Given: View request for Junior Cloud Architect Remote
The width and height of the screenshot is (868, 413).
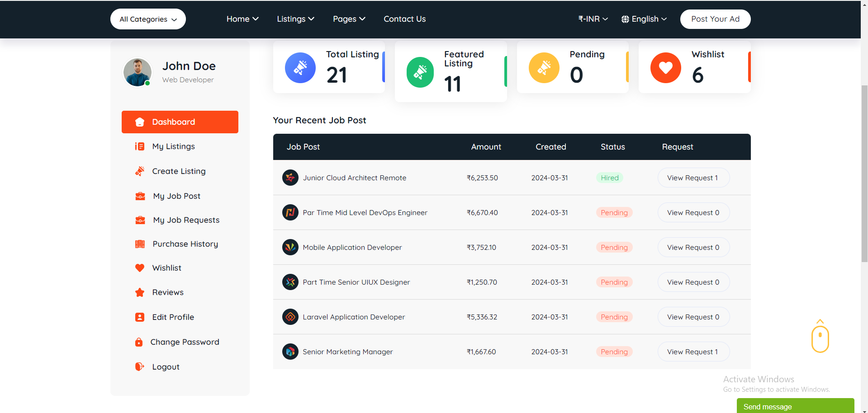Looking at the screenshot, I should 693,178.
